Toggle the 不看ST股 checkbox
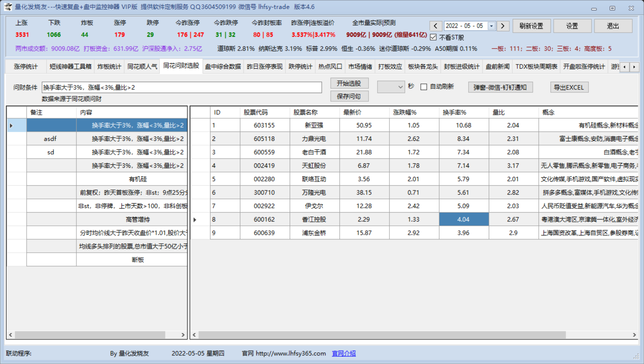The image size is (644, 364). click(x=433, y=37)
